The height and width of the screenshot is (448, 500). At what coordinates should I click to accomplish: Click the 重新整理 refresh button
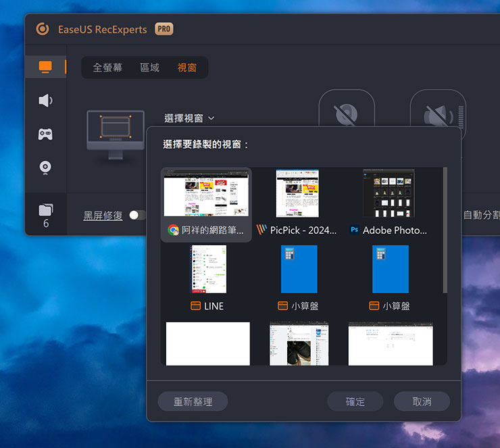(x=193, y=401)
